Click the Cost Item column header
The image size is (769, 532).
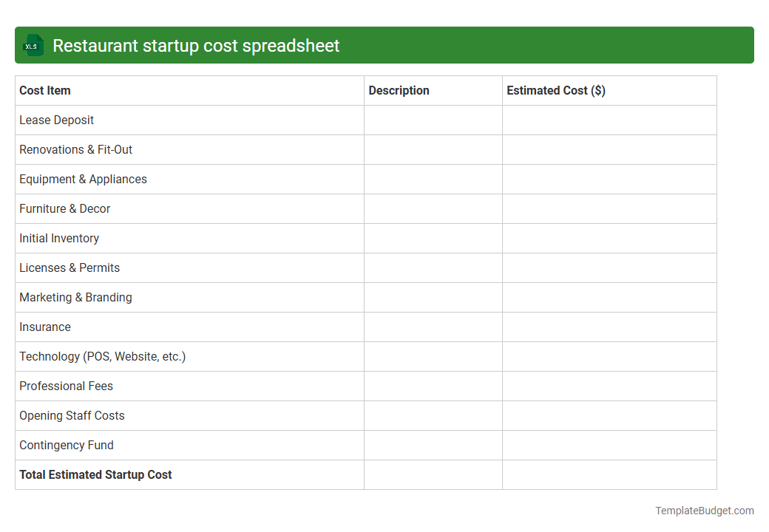tap(44, 90)
